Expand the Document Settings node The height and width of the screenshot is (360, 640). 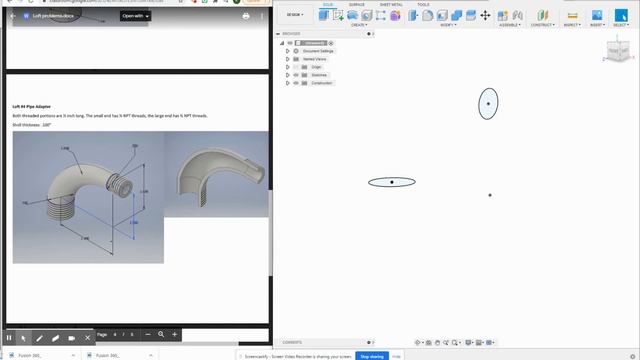click(x=287, y=51)
